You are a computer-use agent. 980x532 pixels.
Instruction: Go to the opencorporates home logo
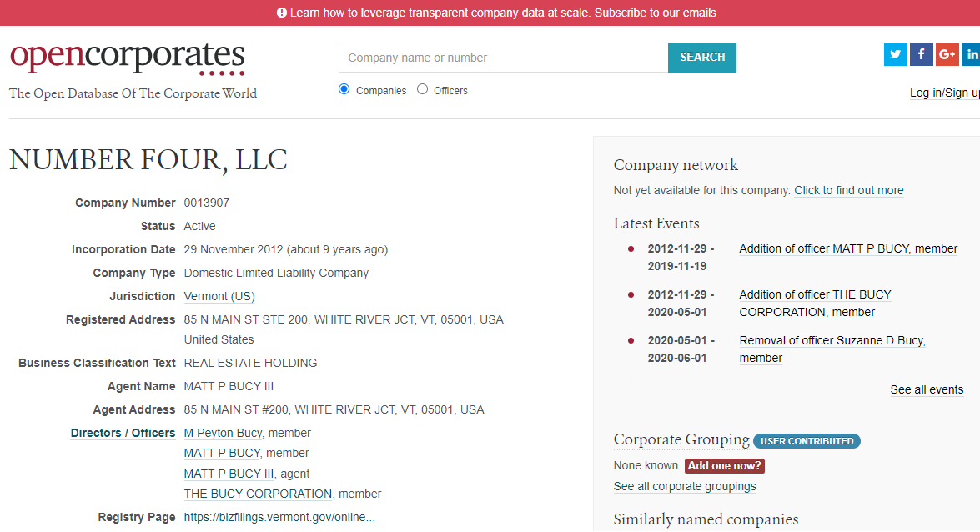128,58
